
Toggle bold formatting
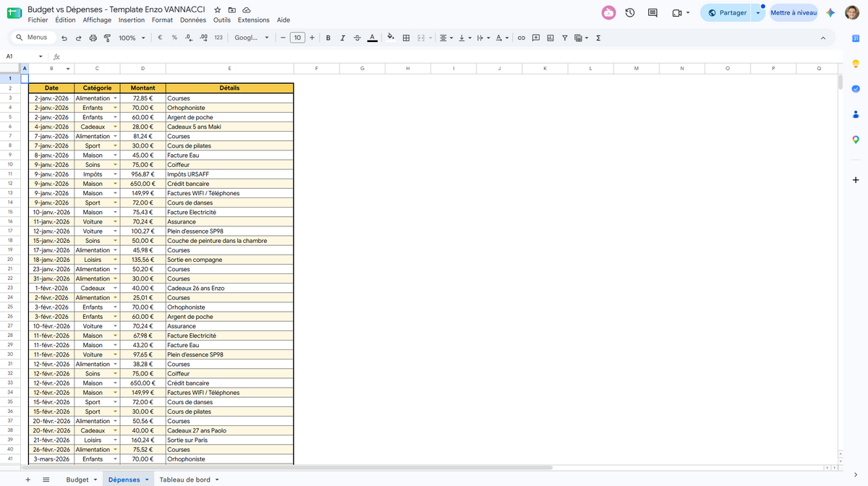[328, 38]
